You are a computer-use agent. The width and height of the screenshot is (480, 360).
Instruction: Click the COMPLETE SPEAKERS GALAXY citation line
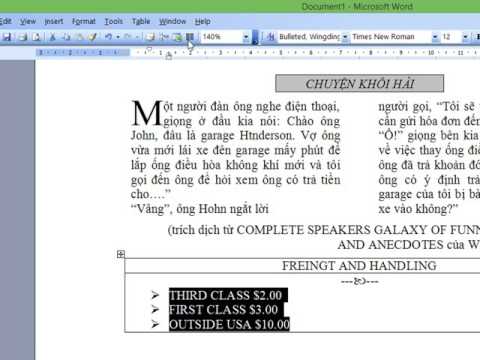(x=324, y=230)
